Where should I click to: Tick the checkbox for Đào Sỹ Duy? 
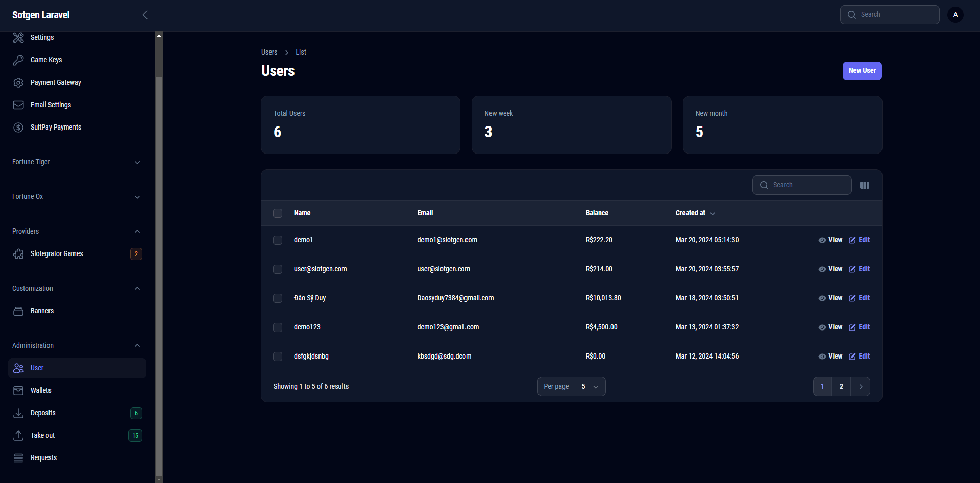[x=278, y=298]
